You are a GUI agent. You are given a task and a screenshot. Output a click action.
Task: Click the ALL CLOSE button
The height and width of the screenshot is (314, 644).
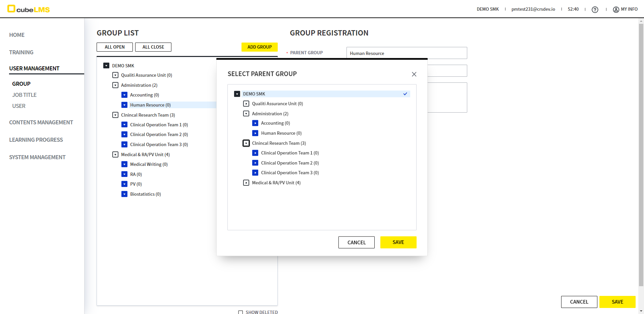point(153,47)
